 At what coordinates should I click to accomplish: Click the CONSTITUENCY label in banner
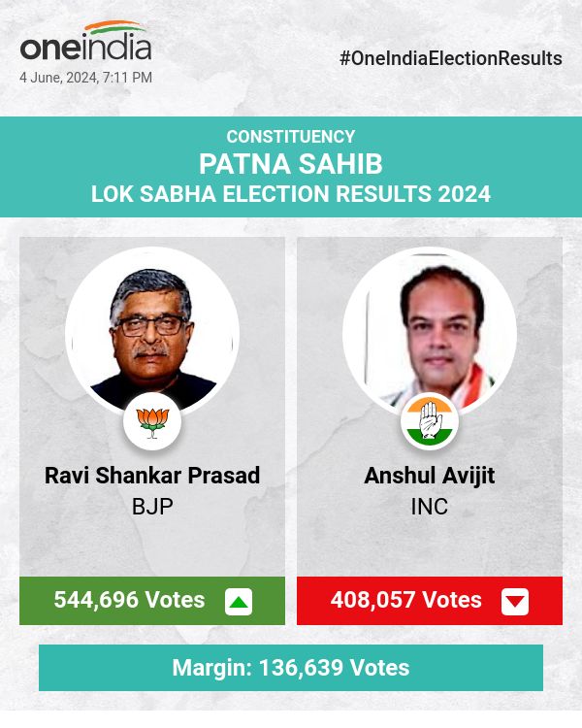(x=291, y=137)
